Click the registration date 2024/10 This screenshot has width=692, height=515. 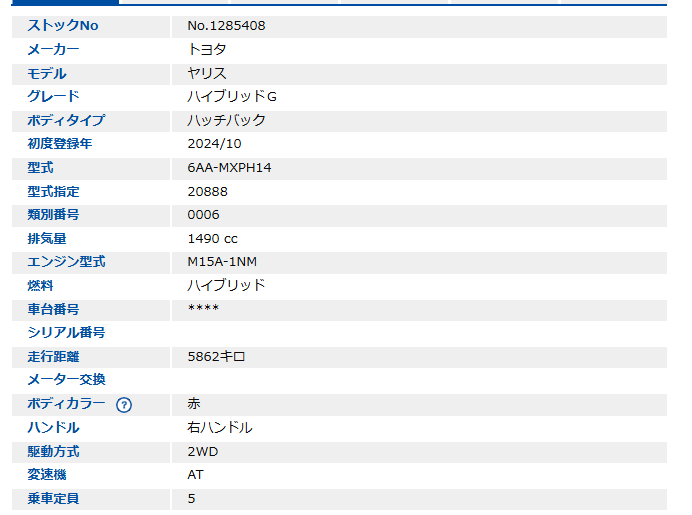click(x=214, y=144)
